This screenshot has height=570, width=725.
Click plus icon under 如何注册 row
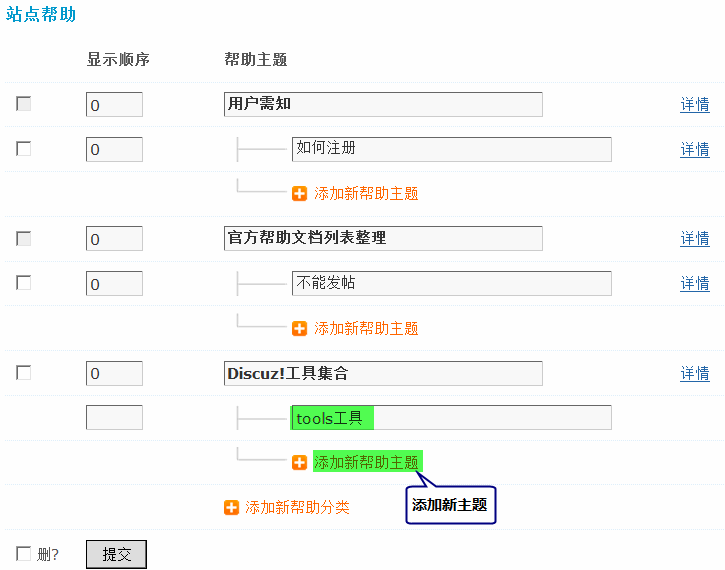pos(300,194)
